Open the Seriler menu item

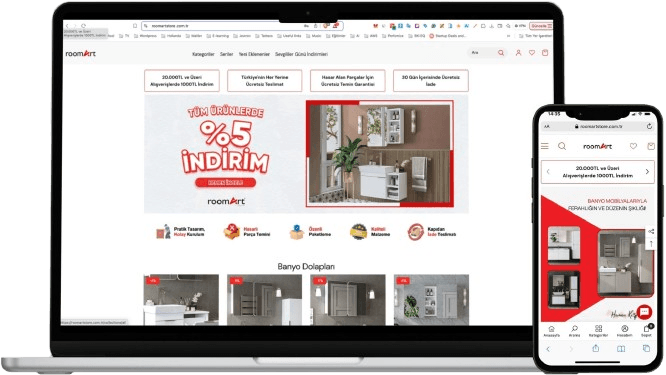(x=226, y=54)
